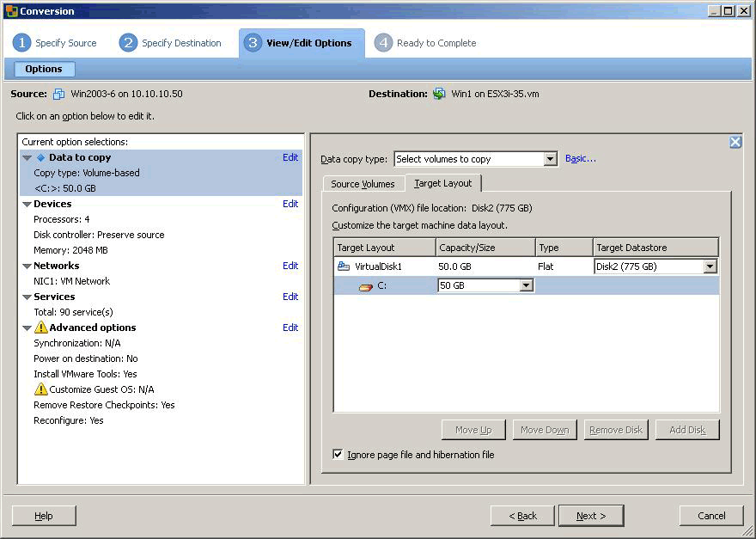The width and height of the screenshot is (756, 539).
Task: Toggle Ignore page file and hibernation file
Action: (338, 455)
